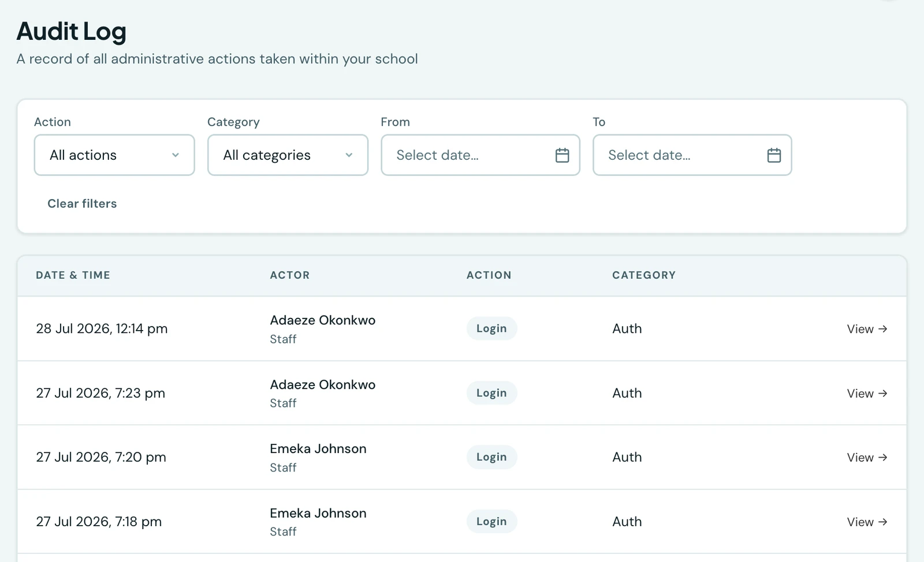Open the All actions dropdown
Viewport: 924px width, 562px height.
click(x=114, y=155)
